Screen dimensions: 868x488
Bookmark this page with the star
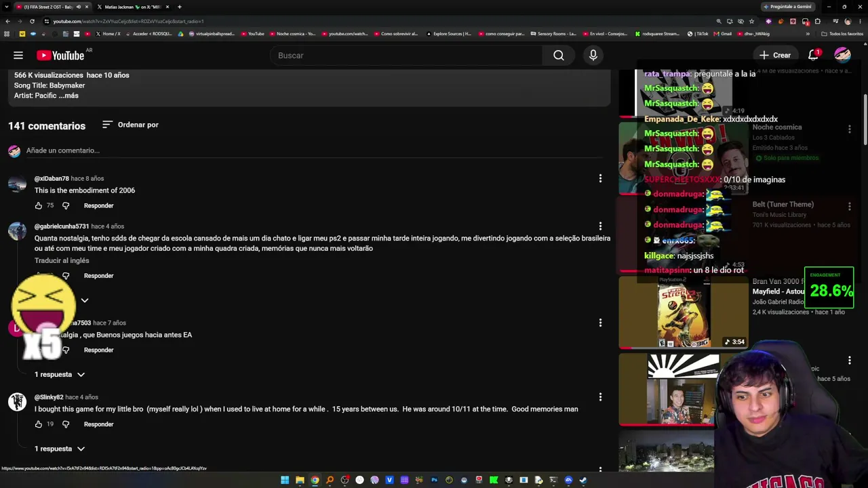[751, 21]
